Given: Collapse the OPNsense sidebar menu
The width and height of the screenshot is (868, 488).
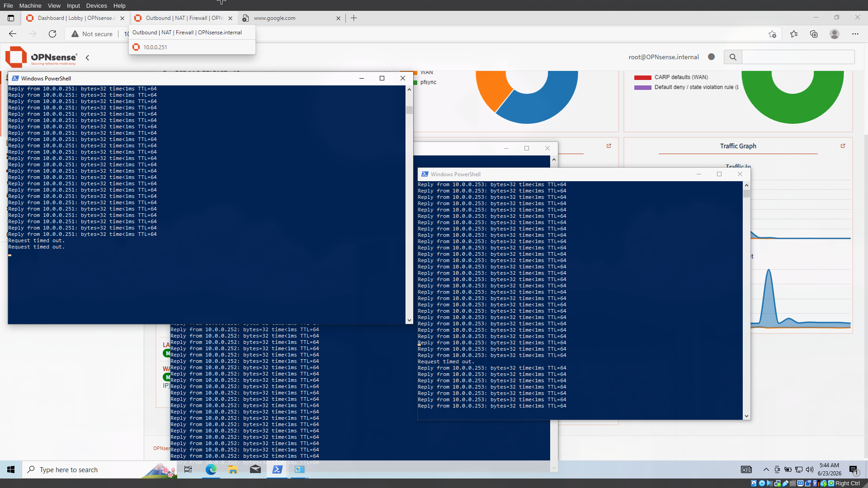Looking at the screenshot, I should (x=87, y=57).
